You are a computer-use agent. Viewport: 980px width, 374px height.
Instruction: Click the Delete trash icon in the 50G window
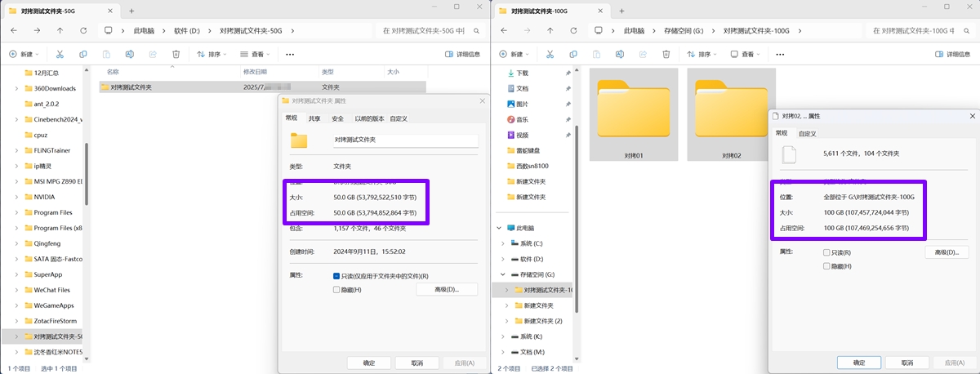pos(176,55)
